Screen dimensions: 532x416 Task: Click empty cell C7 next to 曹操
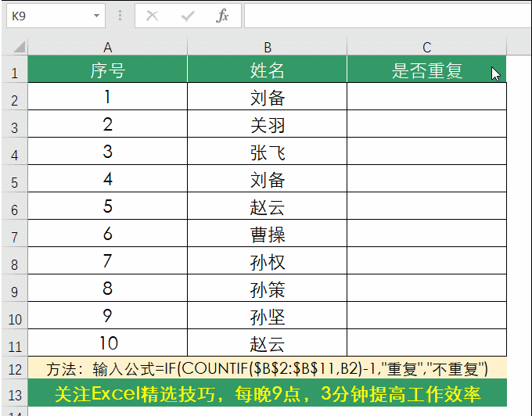pyautogui.click(x=427, y=234)
